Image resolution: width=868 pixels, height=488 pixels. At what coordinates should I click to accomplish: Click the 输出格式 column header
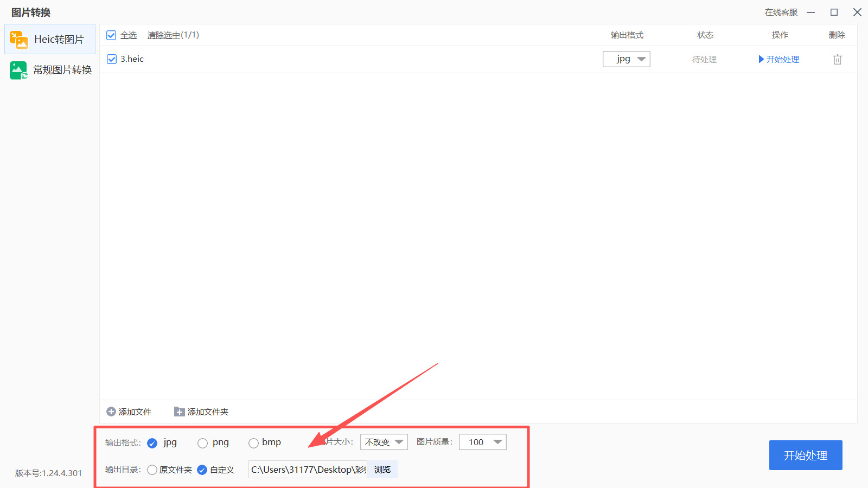(x=627, y=35)
